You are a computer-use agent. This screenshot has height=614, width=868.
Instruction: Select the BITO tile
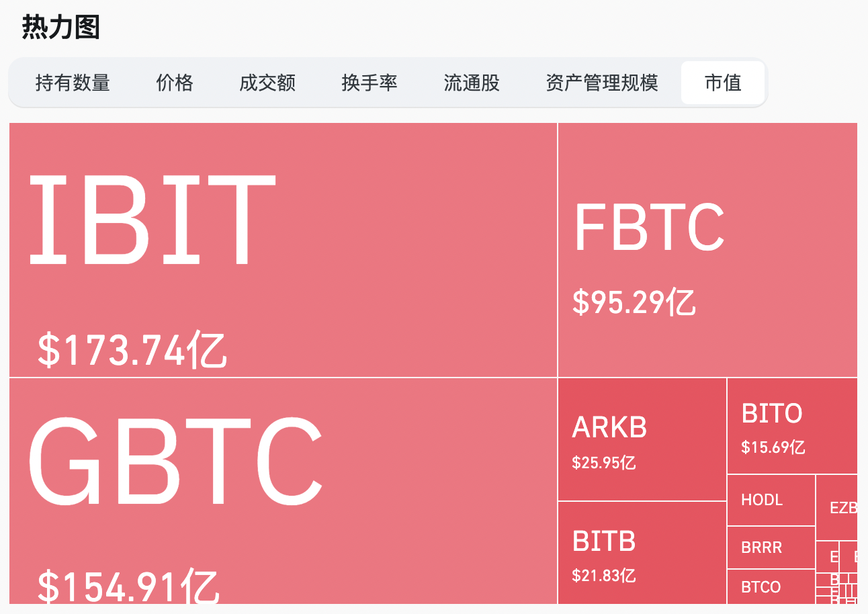792,426
